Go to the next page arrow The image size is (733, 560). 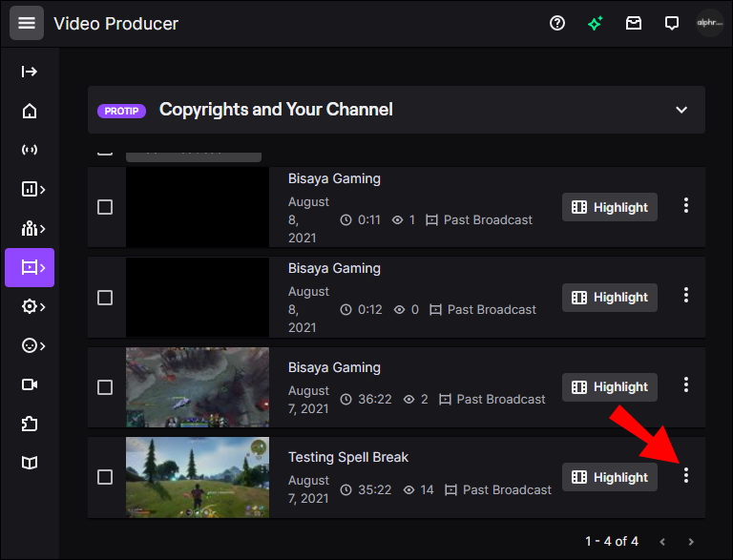tap(691, 542)
